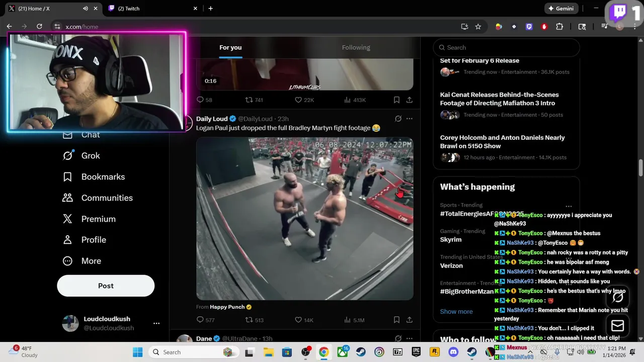The height and width of the screenshot is (362, 644).
Task: View analytics showing 413K views
Action: tap(355, 100)
